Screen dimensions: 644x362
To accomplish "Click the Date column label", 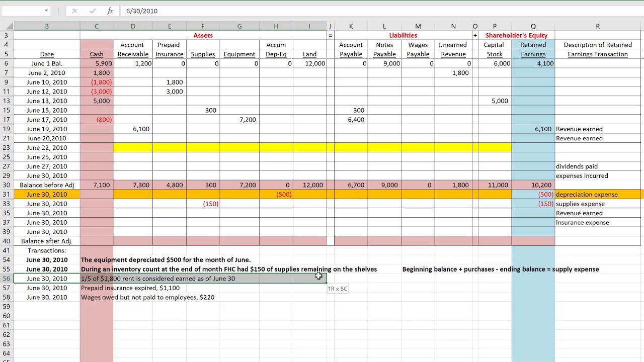I will tap(47, 54).
